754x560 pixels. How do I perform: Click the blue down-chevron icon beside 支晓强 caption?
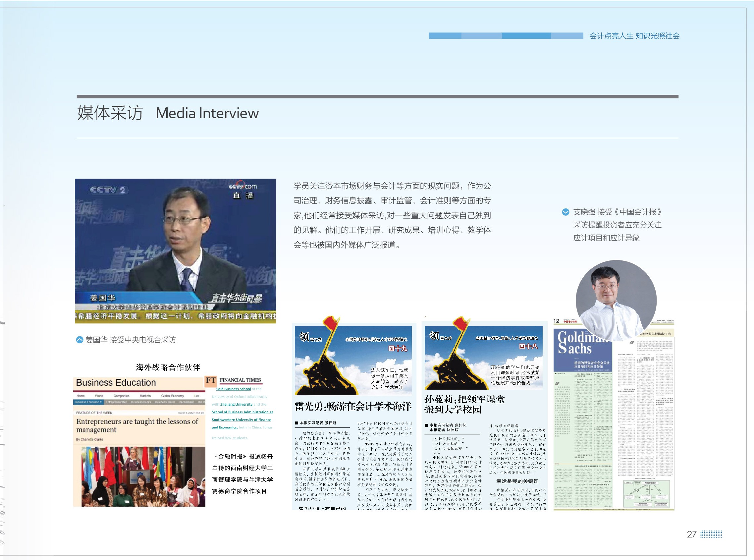tap(565, 212)
